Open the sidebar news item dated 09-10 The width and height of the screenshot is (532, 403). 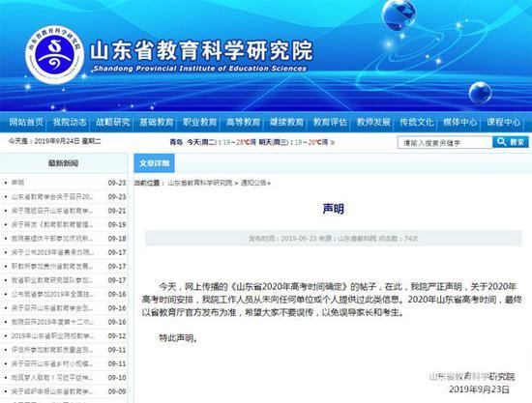coord(52,378)
